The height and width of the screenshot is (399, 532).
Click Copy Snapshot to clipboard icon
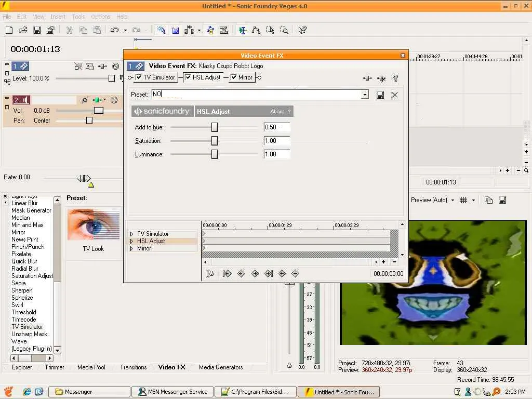click(x=488, y=200)
